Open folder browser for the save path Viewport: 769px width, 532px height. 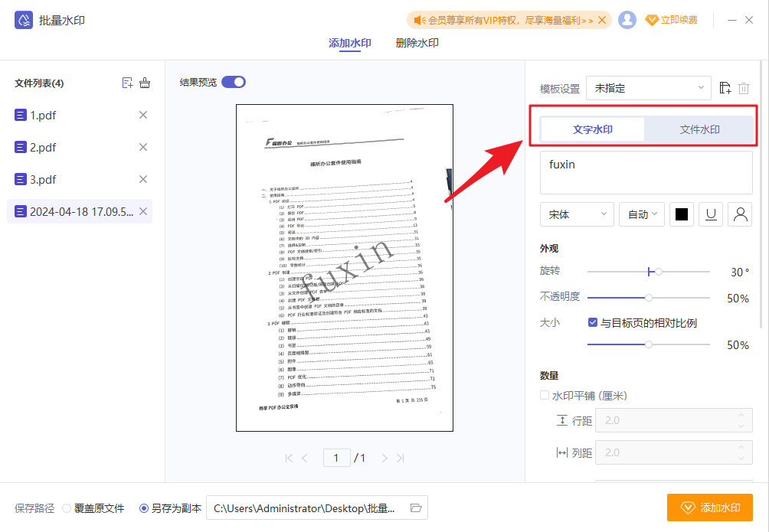click(x=415, y=508)
